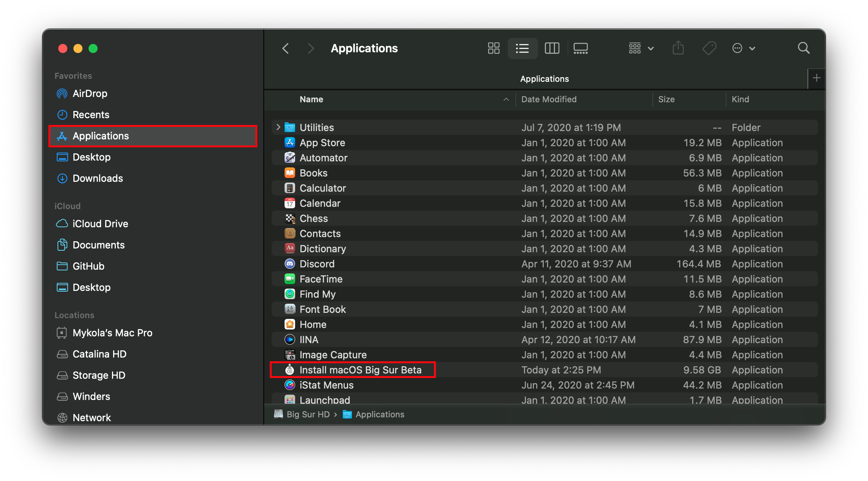Click the Discord app icon
The width and height of the screenshot is (868, 481).
(290, 264)
